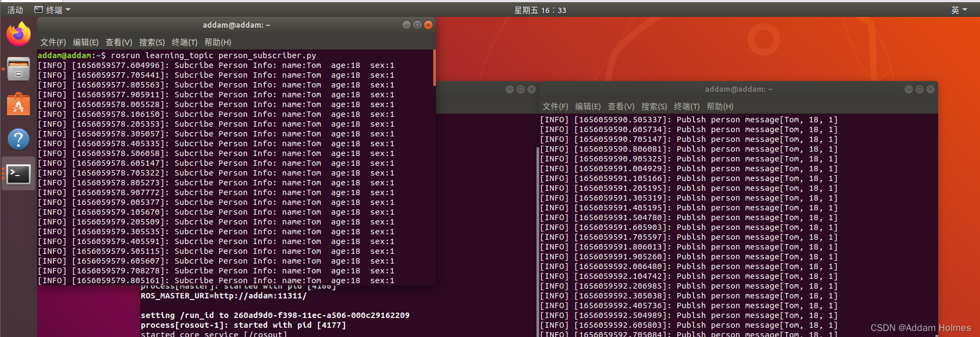Open the Files manager dock icon

click(18, 69)
